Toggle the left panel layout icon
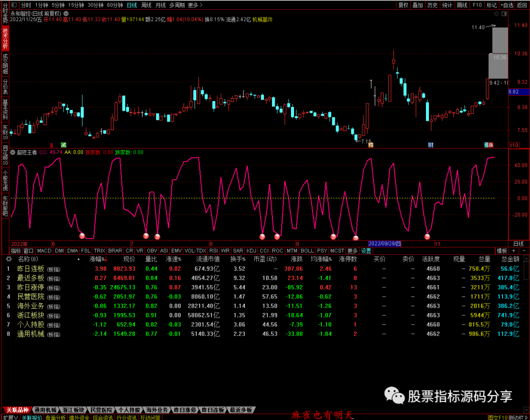The width and height of the screenshot is (530, 420). tap(14, 5)
